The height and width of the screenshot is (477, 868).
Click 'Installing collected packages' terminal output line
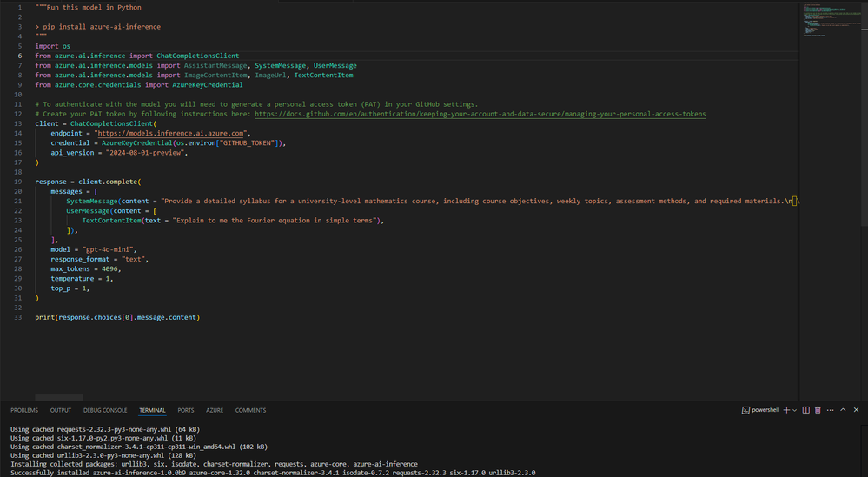[x=215, y=464]
